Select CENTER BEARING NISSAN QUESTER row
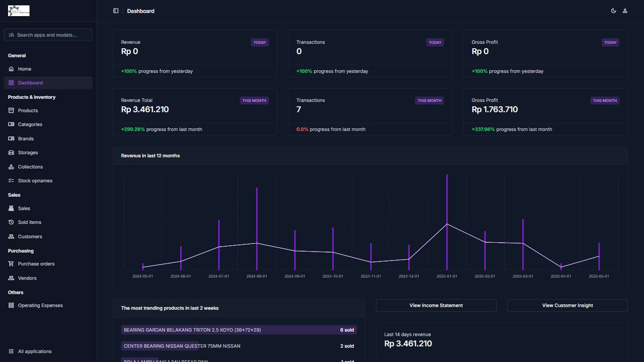 click(x=239, y=346)
